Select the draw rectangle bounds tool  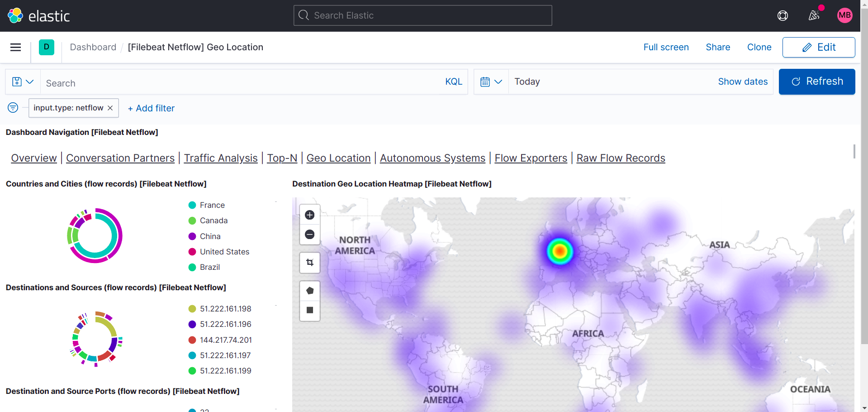[x=310, y=311]
